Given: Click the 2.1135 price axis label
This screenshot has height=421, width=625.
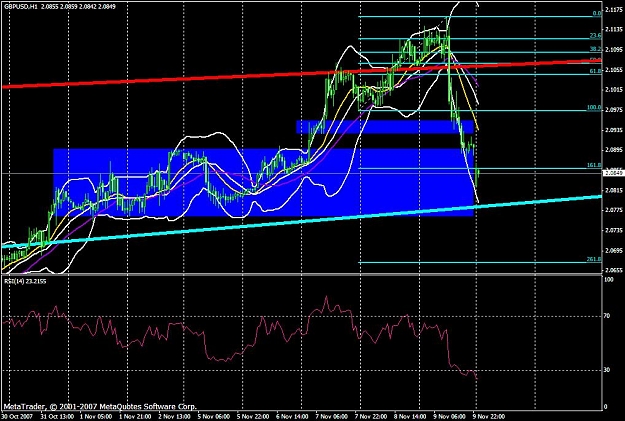Looking at the screenshot, I should 612,30.
